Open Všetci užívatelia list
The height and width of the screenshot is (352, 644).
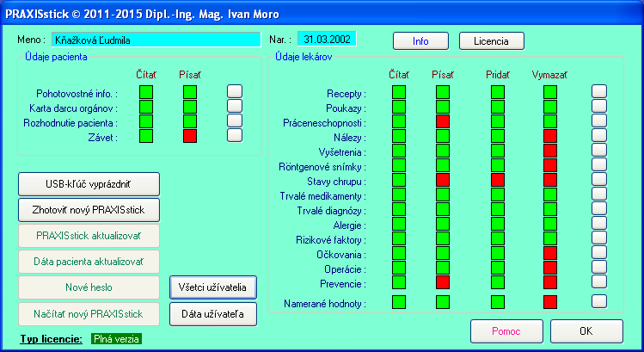pos(212,287)
